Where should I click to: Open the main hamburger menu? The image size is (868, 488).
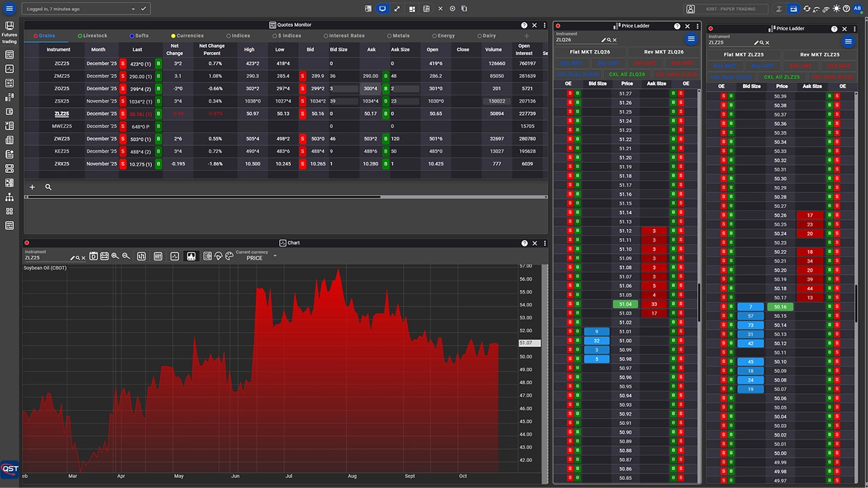tap(9, 9)
